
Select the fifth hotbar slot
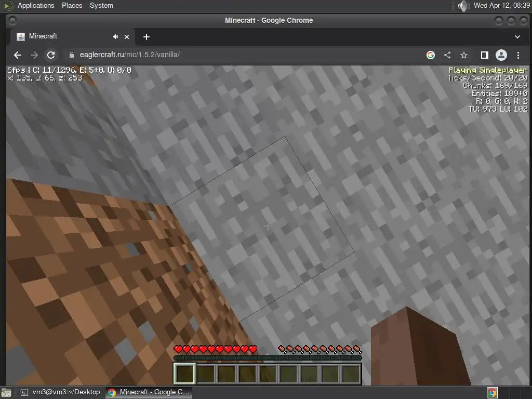pyautogui.click(x=268, y=373)
